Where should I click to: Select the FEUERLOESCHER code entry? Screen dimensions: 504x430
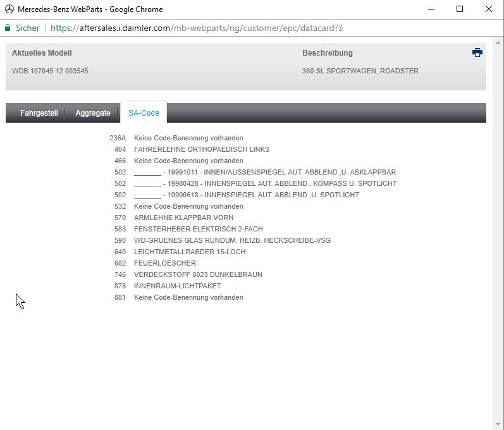(x=164, y=263)
